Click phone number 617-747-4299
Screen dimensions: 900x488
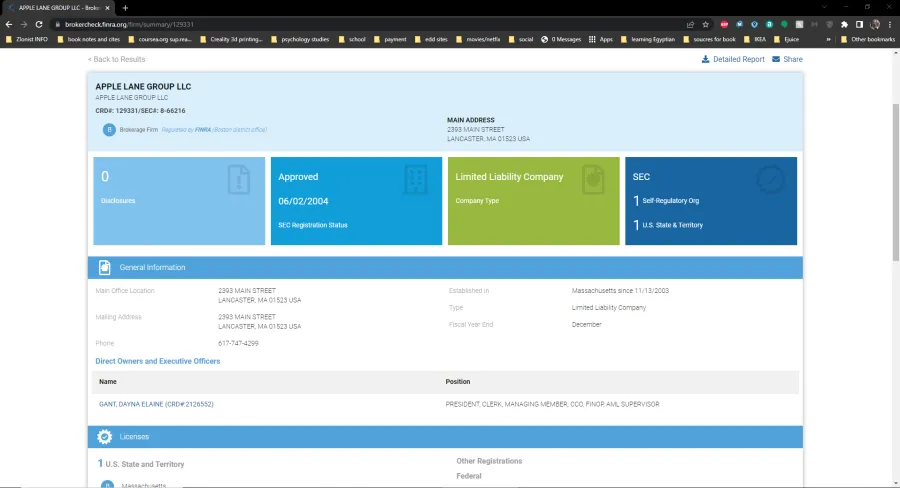(x=238, y=343)
